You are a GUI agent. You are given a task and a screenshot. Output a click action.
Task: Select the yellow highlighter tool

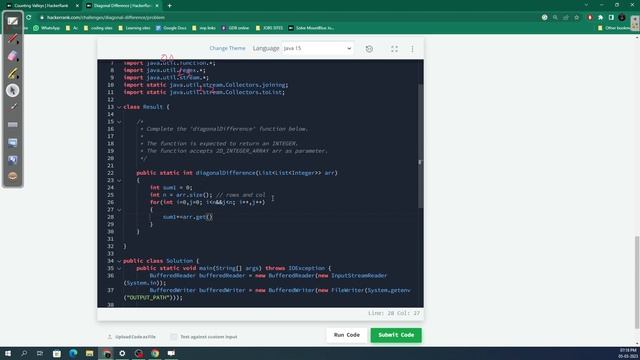(13, 73)
